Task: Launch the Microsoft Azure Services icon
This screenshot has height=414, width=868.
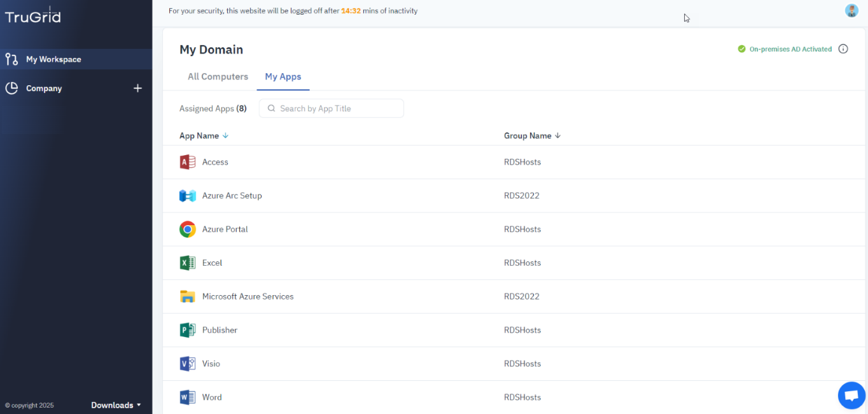Action: (x=187, y=296)
